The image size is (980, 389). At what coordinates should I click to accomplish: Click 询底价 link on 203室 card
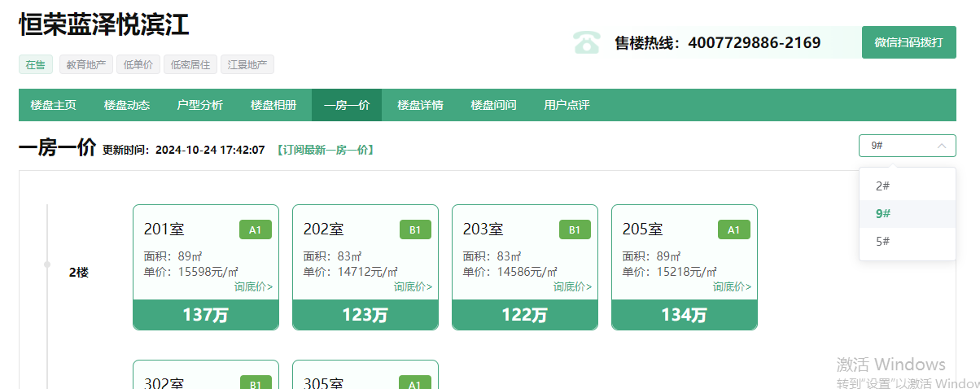click(573, 286)
